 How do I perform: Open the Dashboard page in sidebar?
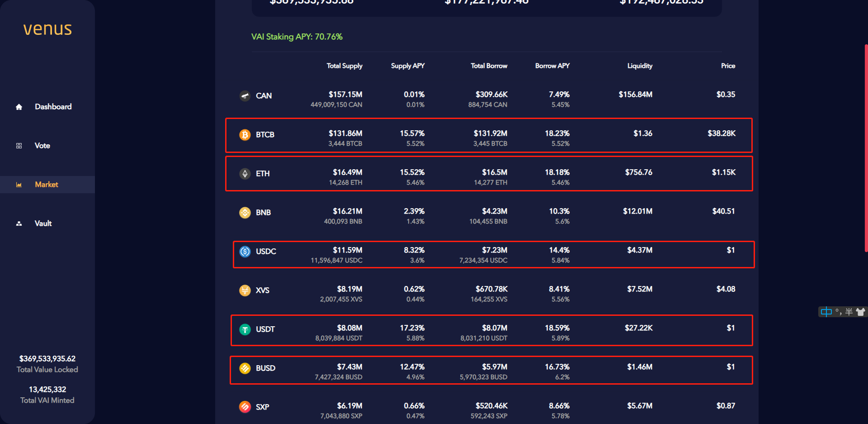53,107
